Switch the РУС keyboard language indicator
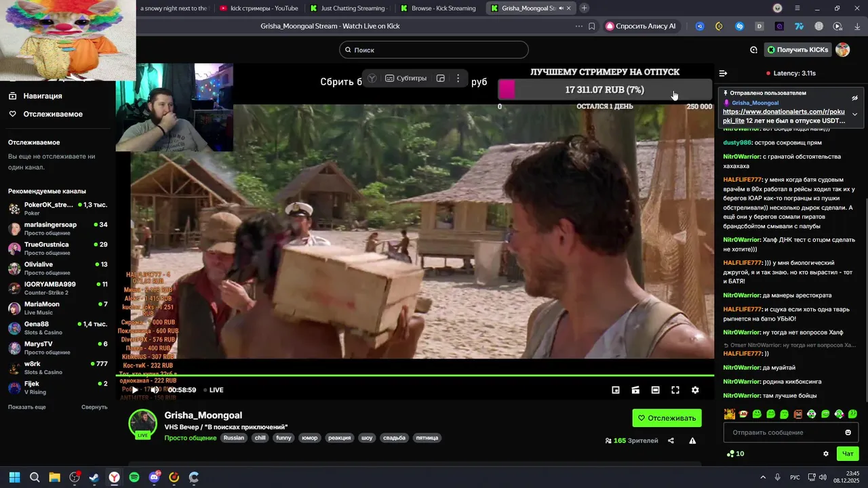The image size is (868, 488). pyautogui.click(x=795, y=477)
